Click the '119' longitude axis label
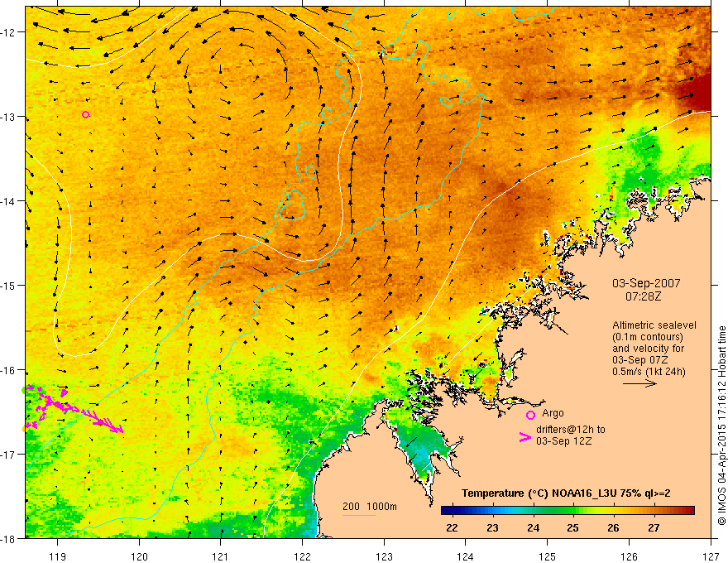Screen dimensions: 728x563 (x=58, y=556)
